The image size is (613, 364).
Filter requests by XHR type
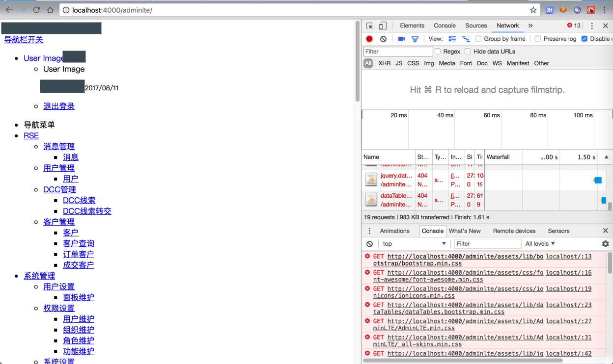[385, 63]
